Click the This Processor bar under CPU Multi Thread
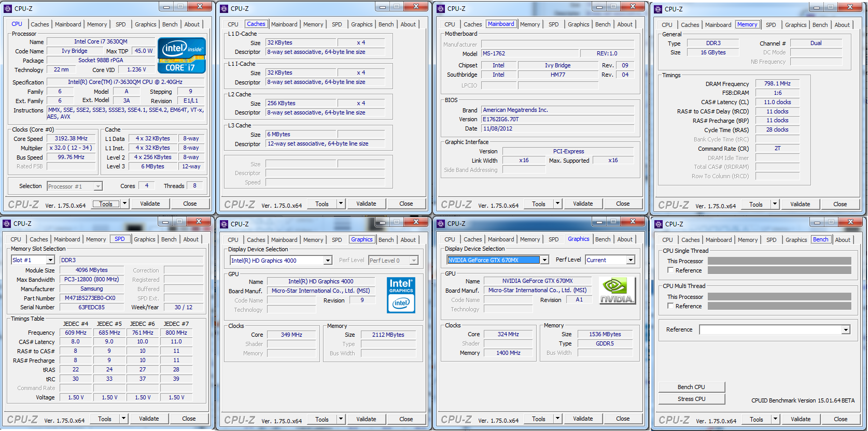The image size is (868, 431). click(779, 297)
